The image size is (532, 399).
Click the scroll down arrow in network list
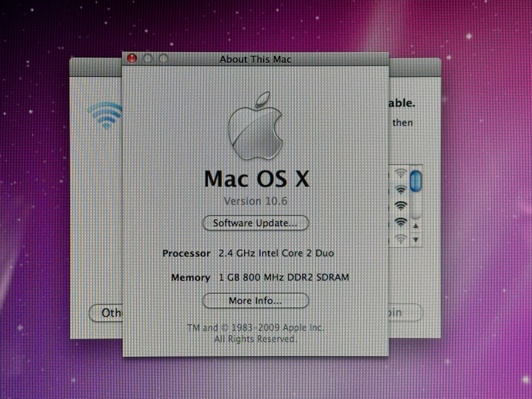pyautogui.click(x=416, y=239)
